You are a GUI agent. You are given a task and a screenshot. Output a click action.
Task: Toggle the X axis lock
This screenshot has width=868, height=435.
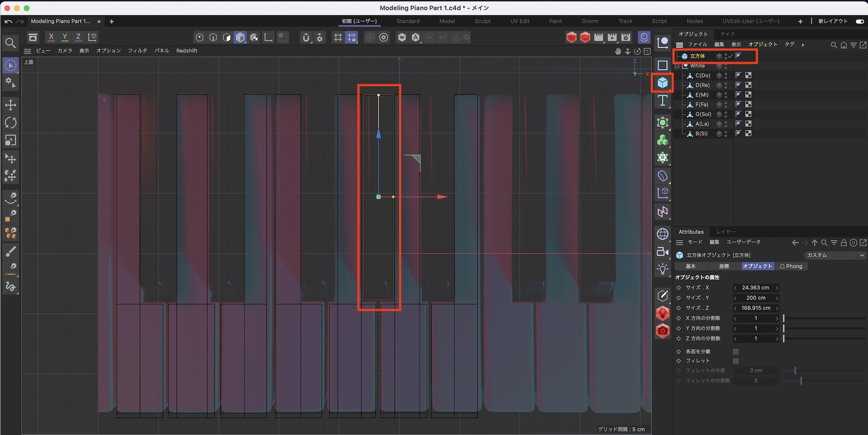(51, 37)
